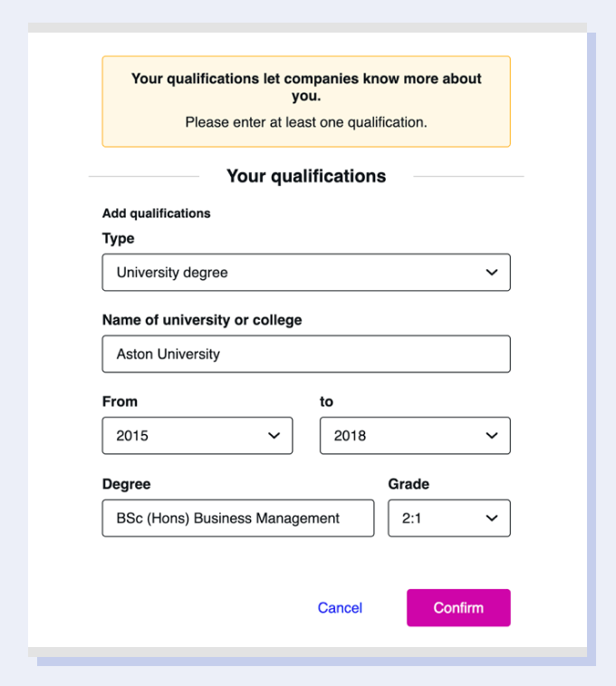Open the From year dropdown 2015
This screenshot has width=616, height=686.
[197, 436]
